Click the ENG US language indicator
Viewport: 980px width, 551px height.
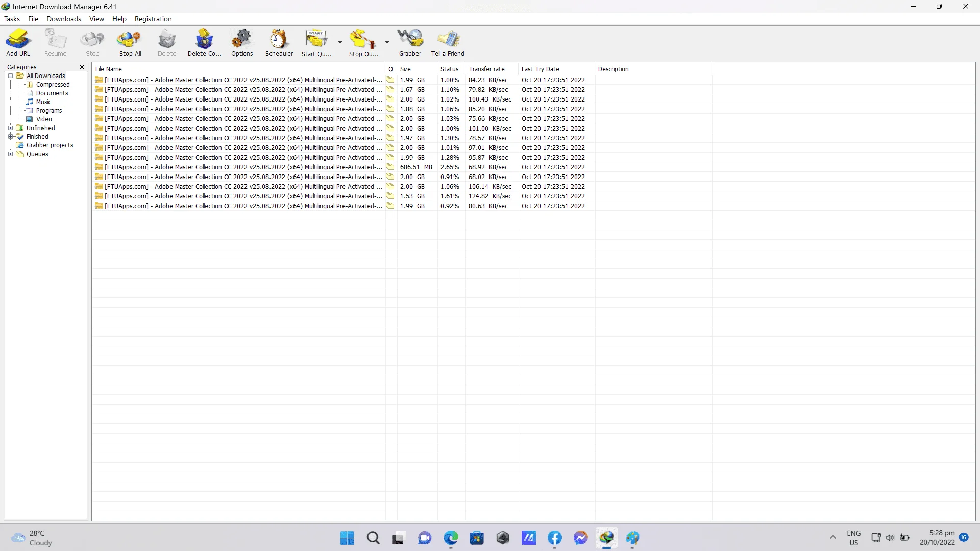(x=853, y=538)
